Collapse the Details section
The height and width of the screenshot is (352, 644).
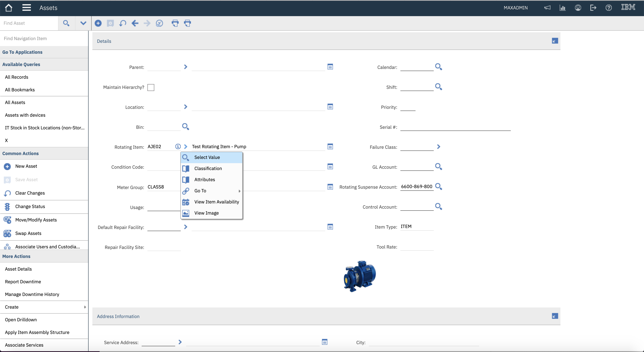click(x=555, y=41)
